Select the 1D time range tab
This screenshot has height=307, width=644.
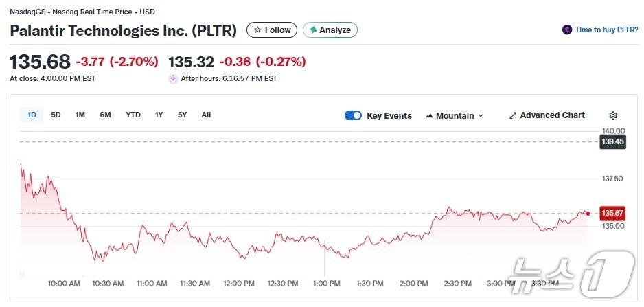click(32, 115)
